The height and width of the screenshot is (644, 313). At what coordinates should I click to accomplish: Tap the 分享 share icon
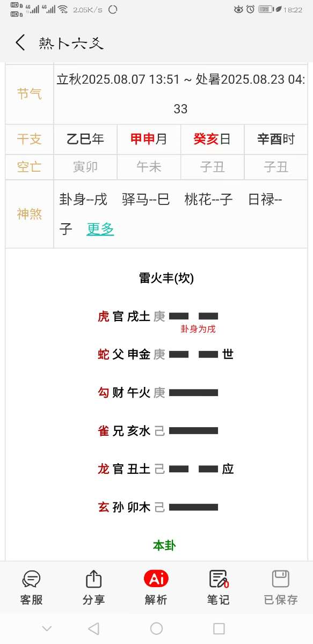pos(93,579)
